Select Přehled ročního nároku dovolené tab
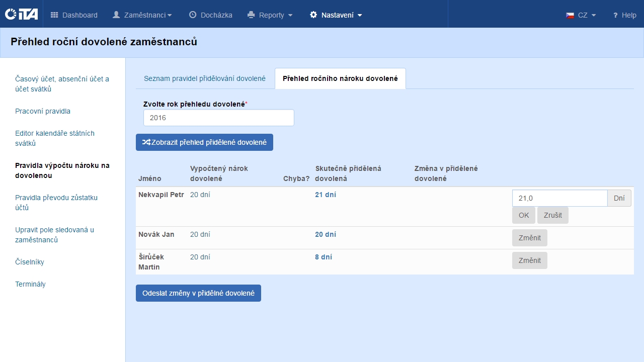The width and height of the screenshot is (644, 362). pyautogui.click(x=340, y=78)
